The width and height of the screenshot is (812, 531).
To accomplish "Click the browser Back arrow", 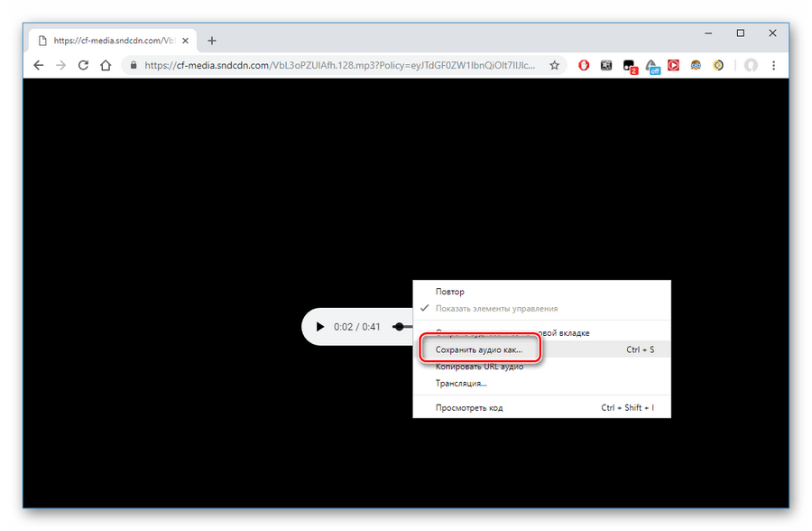I will tap(38, 66).
